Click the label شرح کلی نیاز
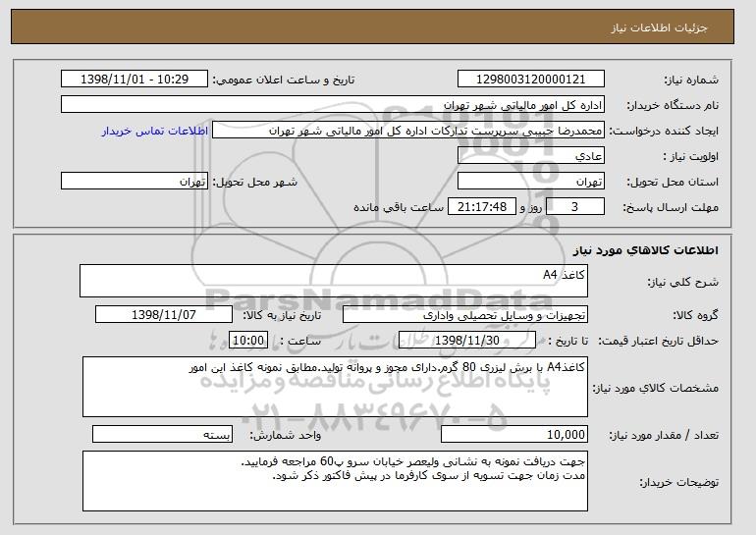Screen dimensions: 756x535 coord(682,282)
